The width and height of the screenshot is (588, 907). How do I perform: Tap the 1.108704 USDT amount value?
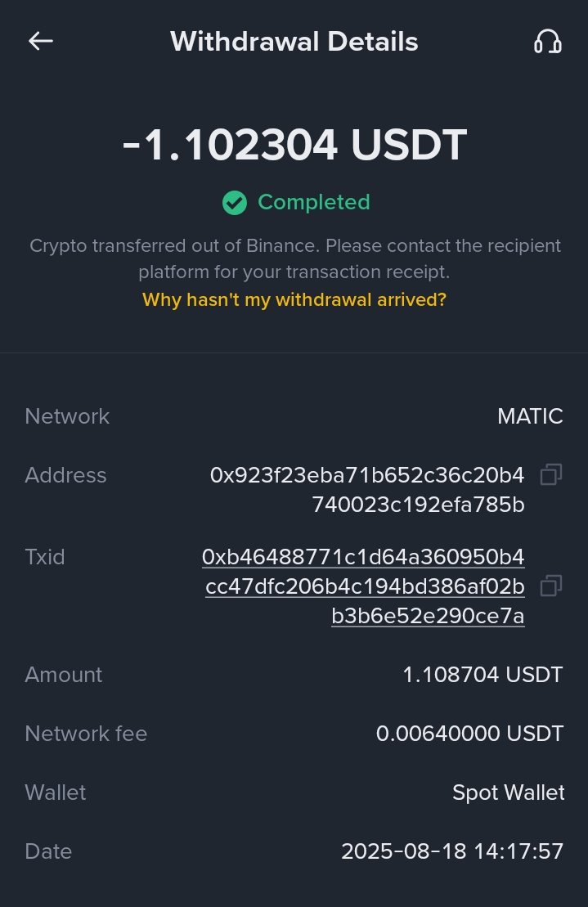483,675
